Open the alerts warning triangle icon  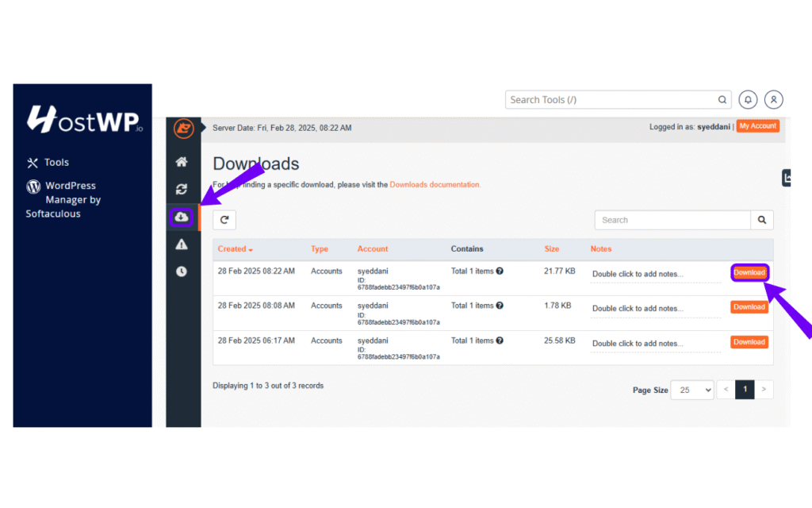click(x=182, y=244)
